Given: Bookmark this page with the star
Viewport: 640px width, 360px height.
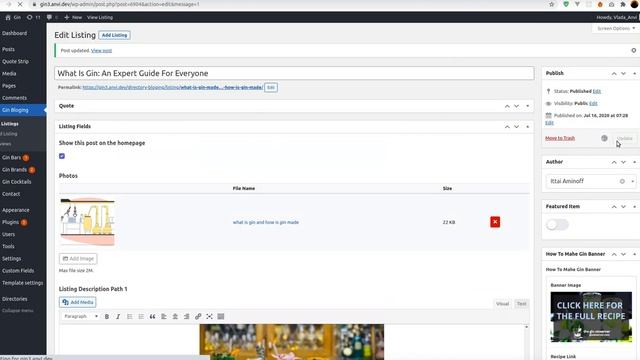Looking at the screenshot, I should coord(552,4).
